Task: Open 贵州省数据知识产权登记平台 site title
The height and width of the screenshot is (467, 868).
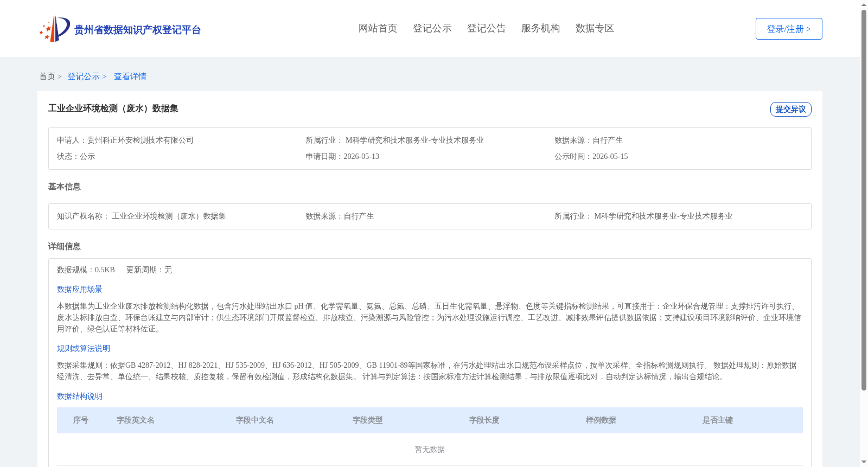Action: pyautogui.click(x=137, y=30)
